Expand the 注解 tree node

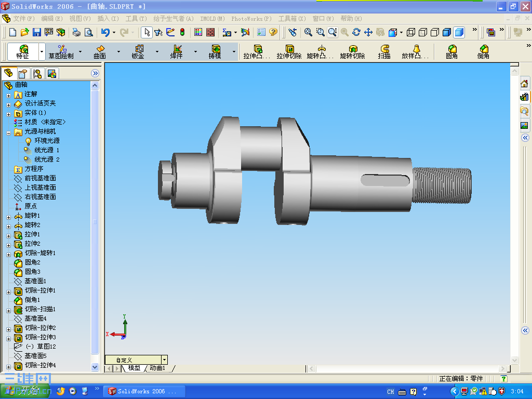8,96
